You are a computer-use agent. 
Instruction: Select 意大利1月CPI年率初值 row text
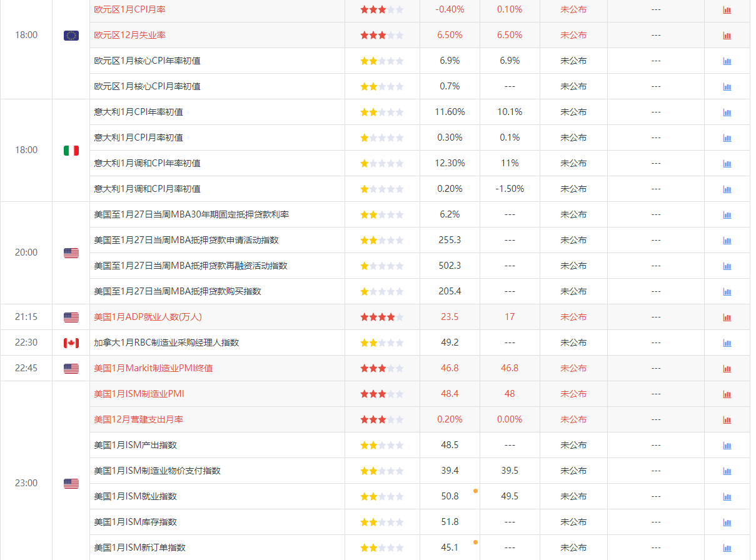click(138, 112)
